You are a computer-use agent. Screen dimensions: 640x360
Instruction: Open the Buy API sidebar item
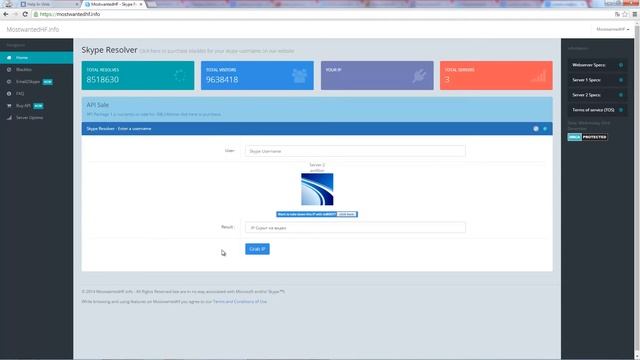(x=36, y=106)
